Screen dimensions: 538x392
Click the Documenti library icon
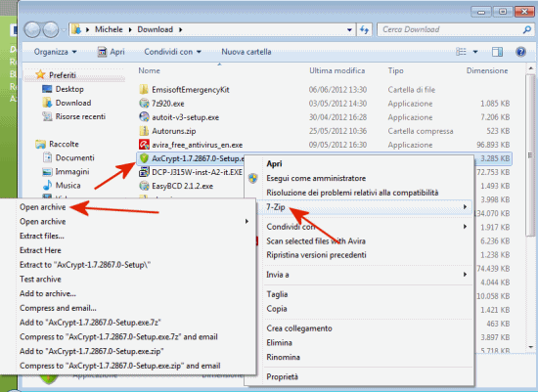pyautogui.click(x=47, y=157)
